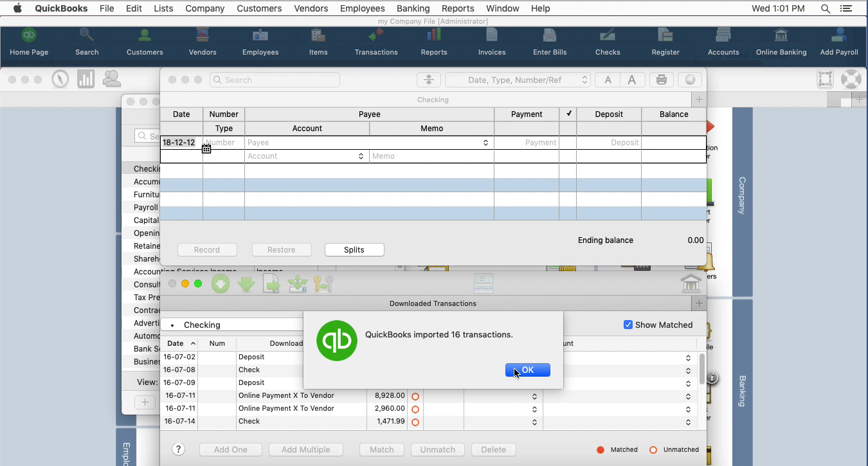
Task: Open the payee stepper on 8,928.00 row
Action: (x=534, y=397)
